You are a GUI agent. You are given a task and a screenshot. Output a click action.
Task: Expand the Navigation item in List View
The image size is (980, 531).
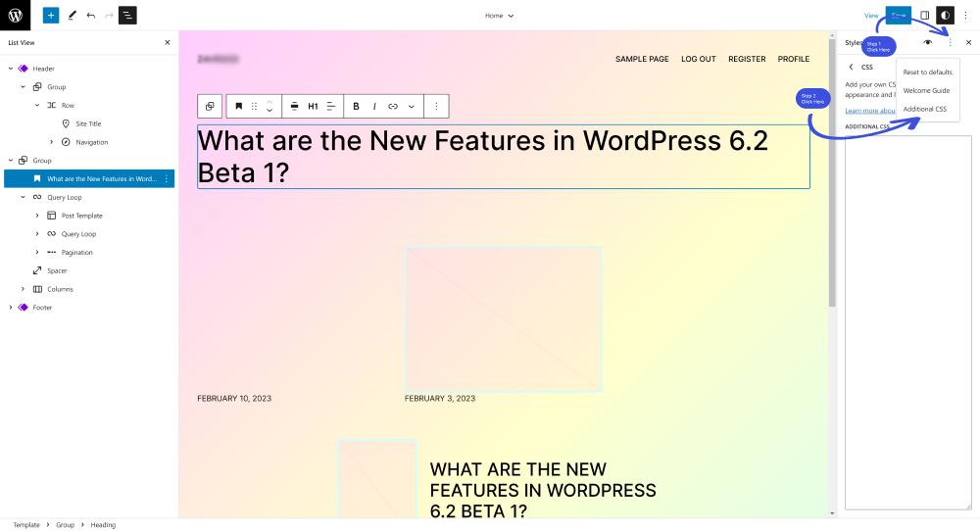click(x=51, y=142)
